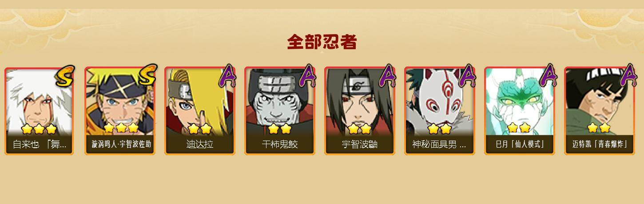Image resolution: width=644 pixels, height=204 pixels.
Task: Click the A rank badge on 宇智波鼬 card
Action: tap(387, 75)
